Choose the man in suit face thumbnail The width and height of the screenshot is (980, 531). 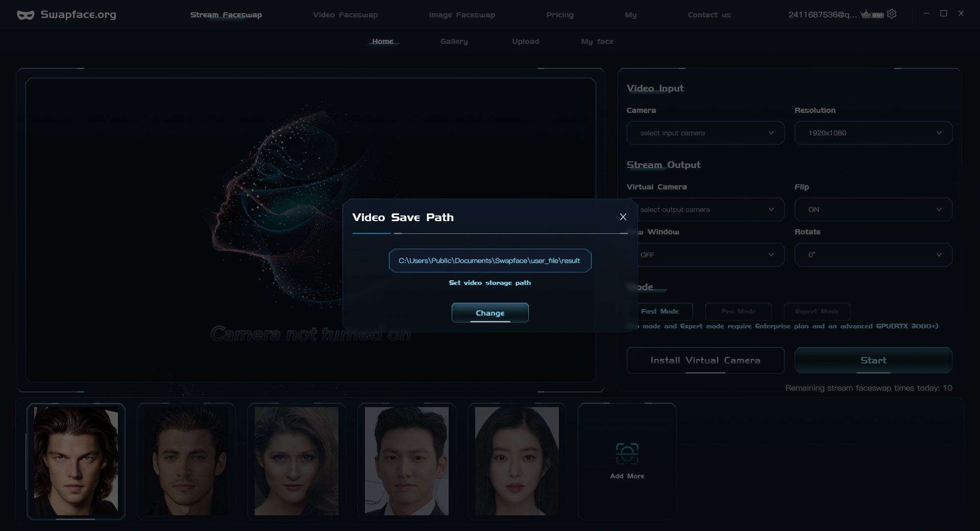tap(406, 461)
